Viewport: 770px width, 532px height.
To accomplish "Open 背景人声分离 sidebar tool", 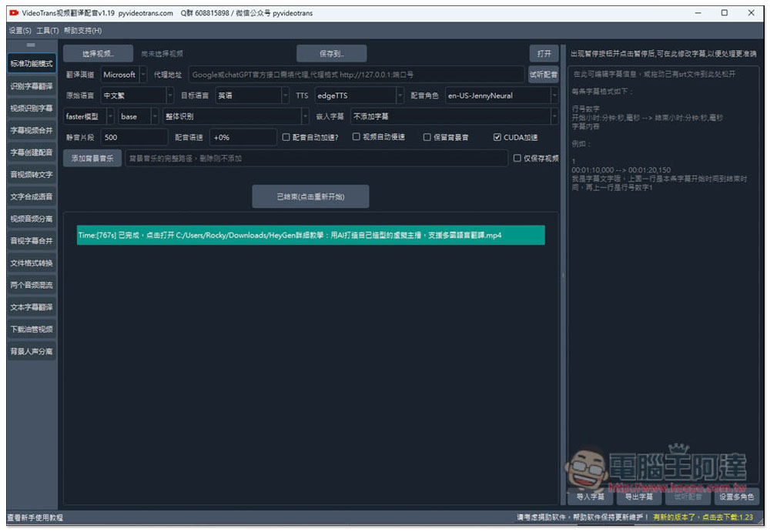I will pyautogui.click(x=32, y=351).
